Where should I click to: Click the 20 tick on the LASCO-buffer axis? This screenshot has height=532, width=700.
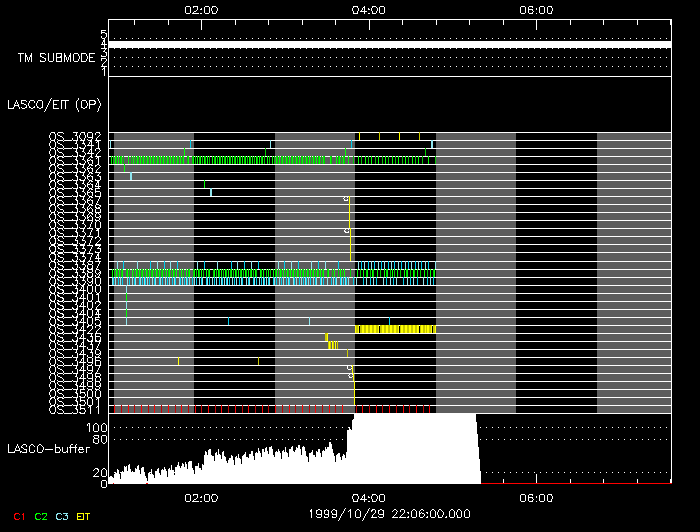[100, 473]
